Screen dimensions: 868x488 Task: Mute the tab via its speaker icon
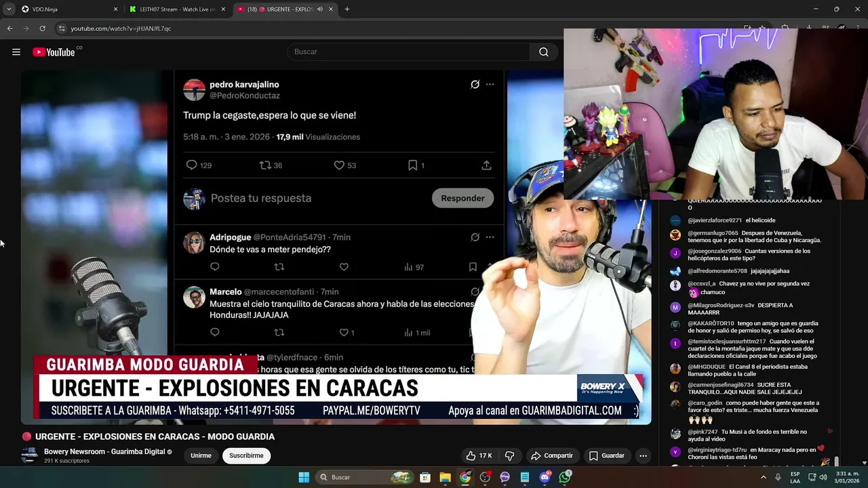pos(320,9)
